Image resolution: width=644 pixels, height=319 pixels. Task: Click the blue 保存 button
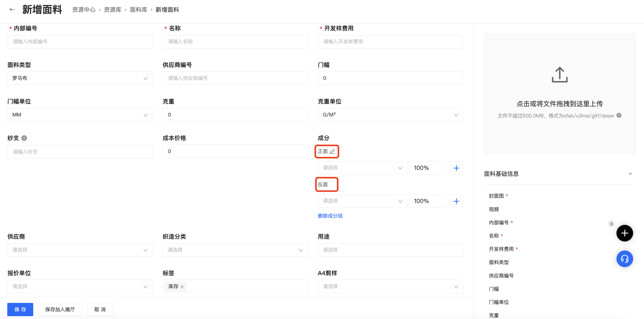click(20, 309)
